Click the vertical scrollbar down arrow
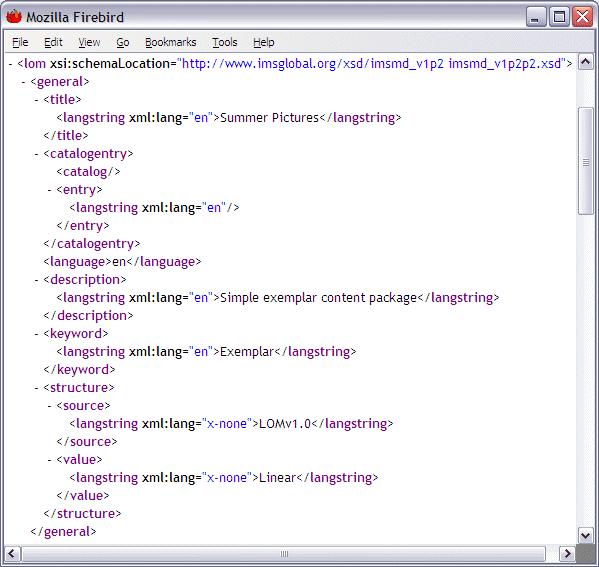599x567 pixels. point(586,535)
